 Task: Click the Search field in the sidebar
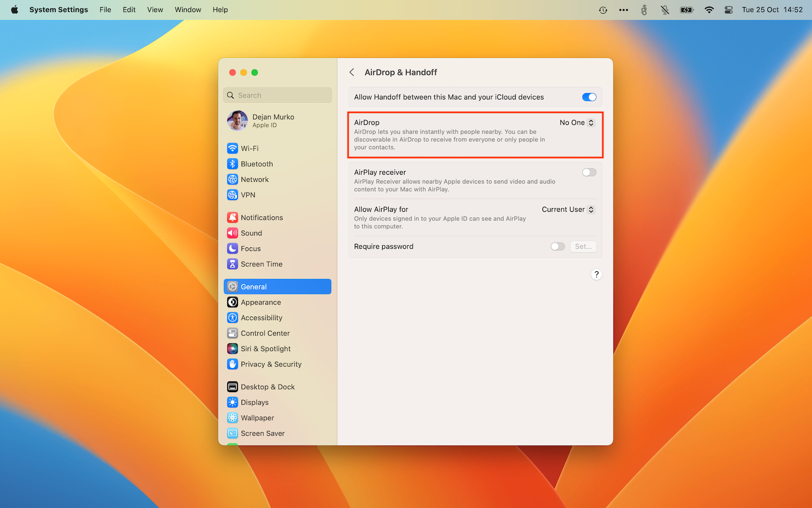coord(278,96)
